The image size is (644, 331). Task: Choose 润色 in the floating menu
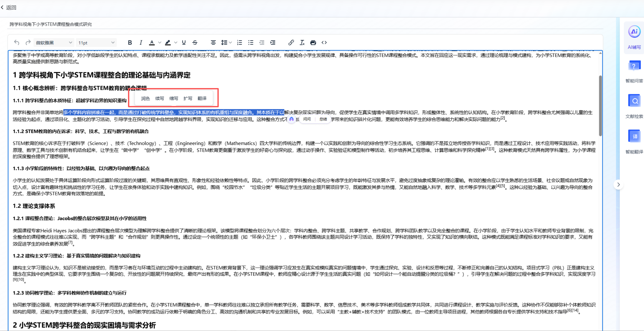[x=145, y=98]
